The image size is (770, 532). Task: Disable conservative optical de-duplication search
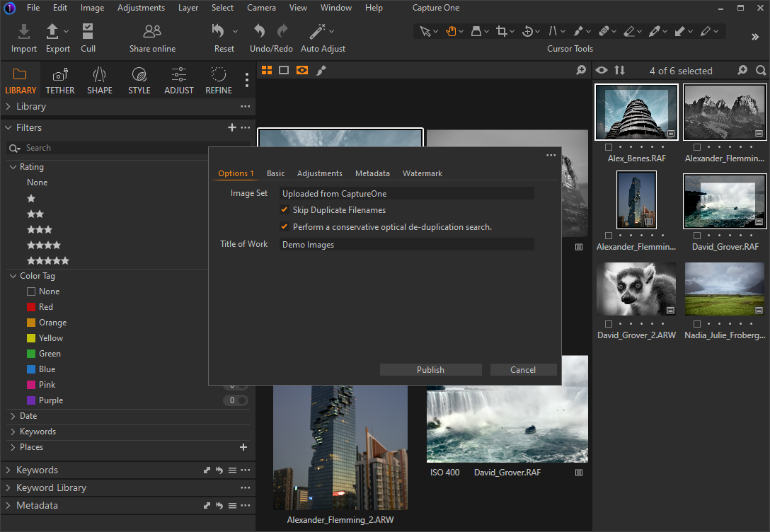coord(285,227)
